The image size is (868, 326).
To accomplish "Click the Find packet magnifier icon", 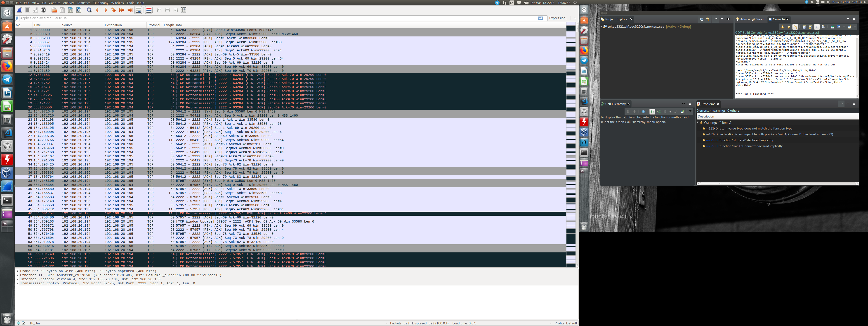I will 89,10.
